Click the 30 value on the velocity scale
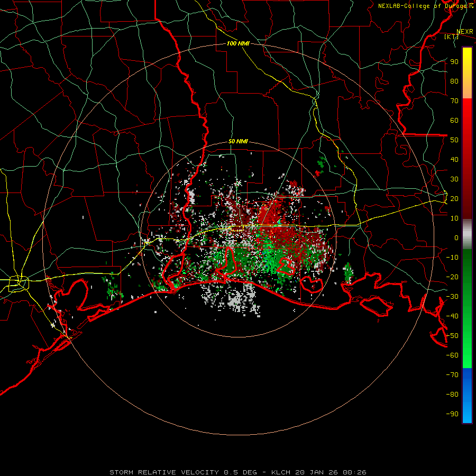476x476 pixels. 454,179
